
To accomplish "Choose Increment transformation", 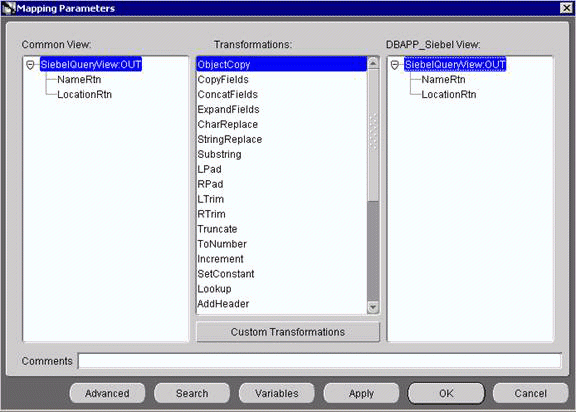I will (282, 259).
